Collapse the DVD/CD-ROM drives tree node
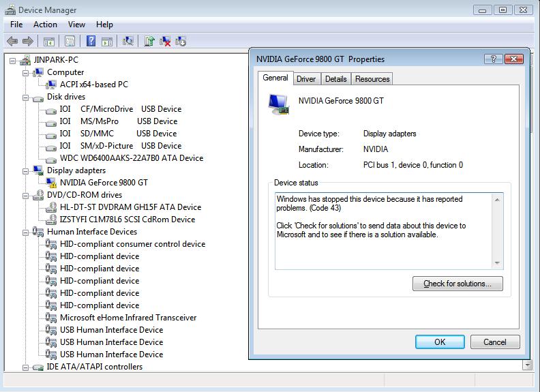Viewport: 540px width, 392px height. click(25, 196)
